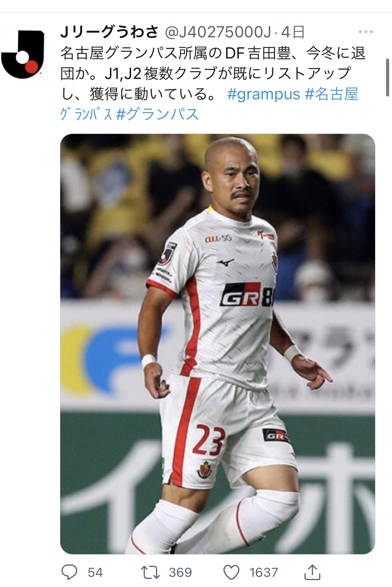Open the #grampus hashtag
Image resolution: width=392 pixels, height=587 pixels.
point(264,94)
